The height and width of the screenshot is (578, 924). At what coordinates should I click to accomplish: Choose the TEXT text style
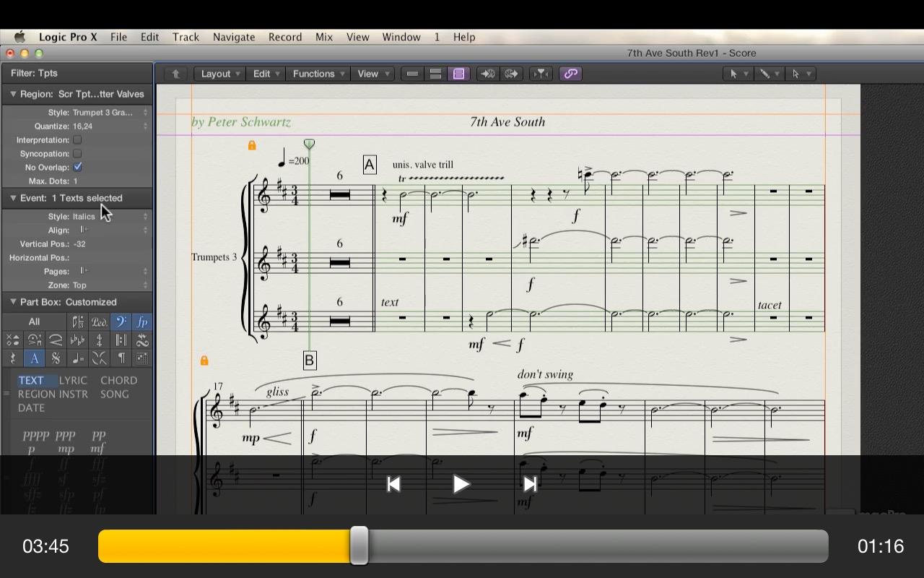click(31, 380)
